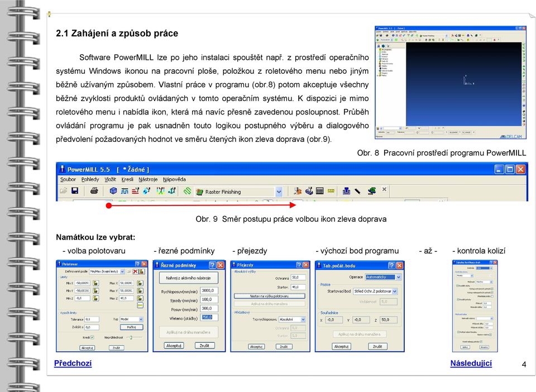The width and height of the screenshot is (536, 392).
Task: Click the Save floppy disk icon
Action: click(74, 191)
